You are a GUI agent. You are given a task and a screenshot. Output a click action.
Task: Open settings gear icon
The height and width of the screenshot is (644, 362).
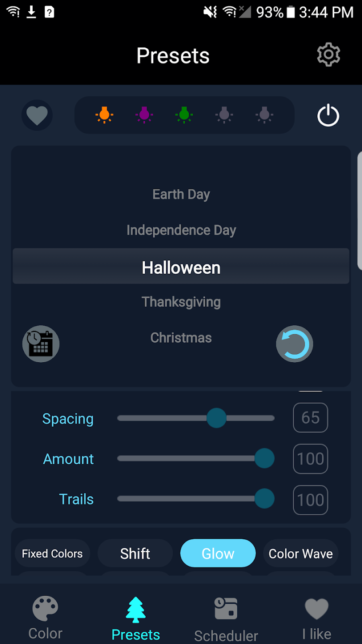pyautogui.click(x=328, y=55)
